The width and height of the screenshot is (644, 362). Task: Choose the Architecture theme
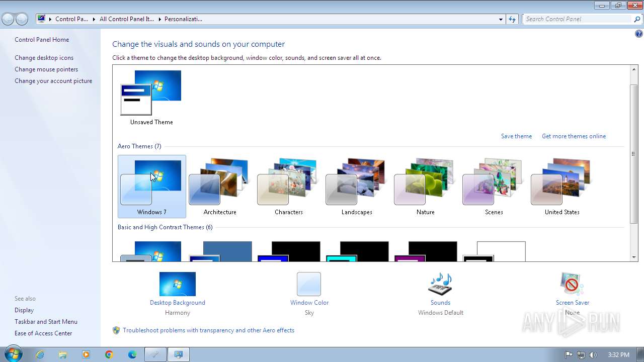pos(220,187)
